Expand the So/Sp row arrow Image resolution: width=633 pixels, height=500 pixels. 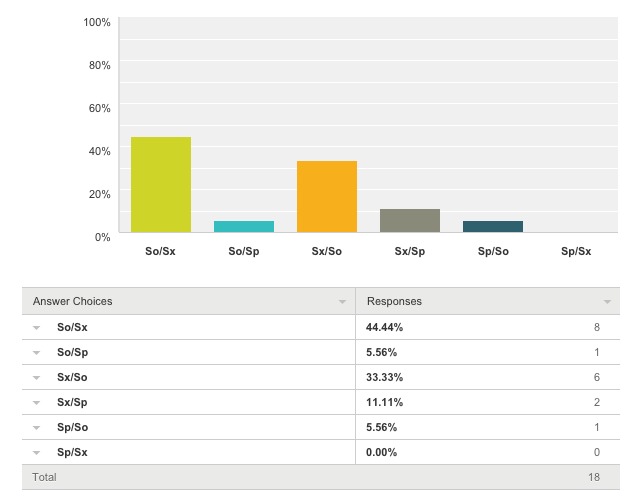click(37, 353)
